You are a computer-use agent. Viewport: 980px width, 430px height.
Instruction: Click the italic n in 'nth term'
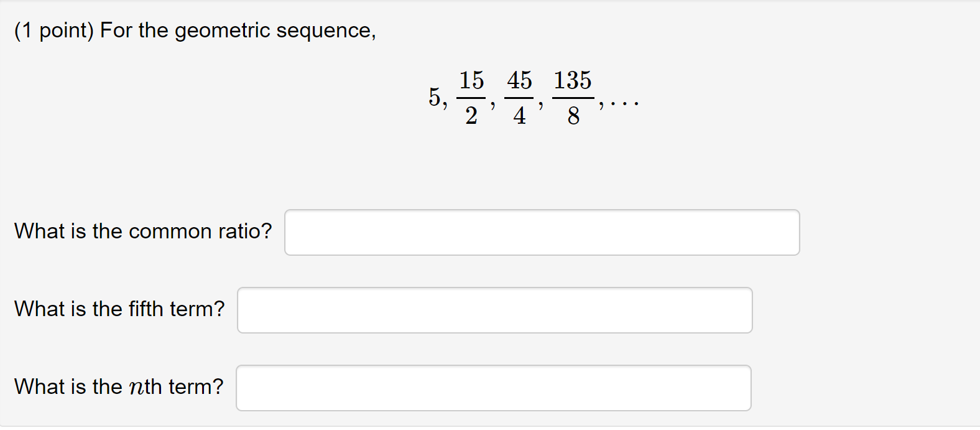point(136,388)
